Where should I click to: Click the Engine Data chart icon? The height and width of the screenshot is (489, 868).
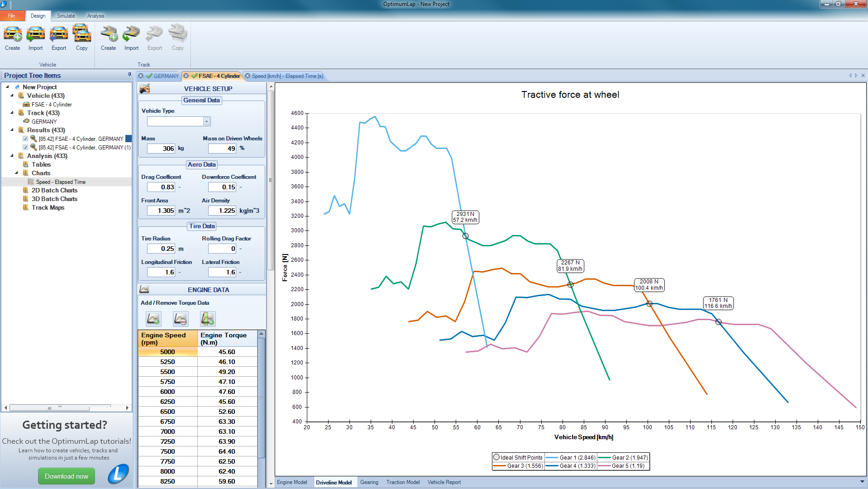pyautogui.click(x=144, y=289)
